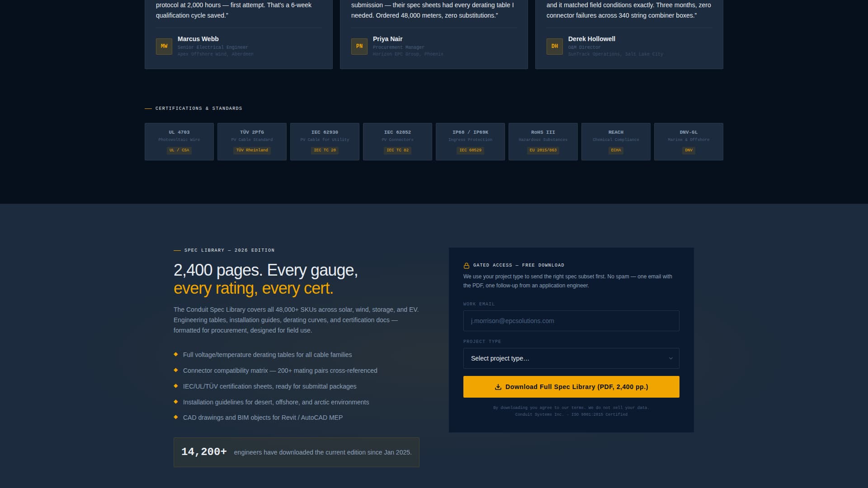Click the ECHA tag on REACH card
This screenshot has height=488, width=868.
pyautogui.click(x=616, y=150)
